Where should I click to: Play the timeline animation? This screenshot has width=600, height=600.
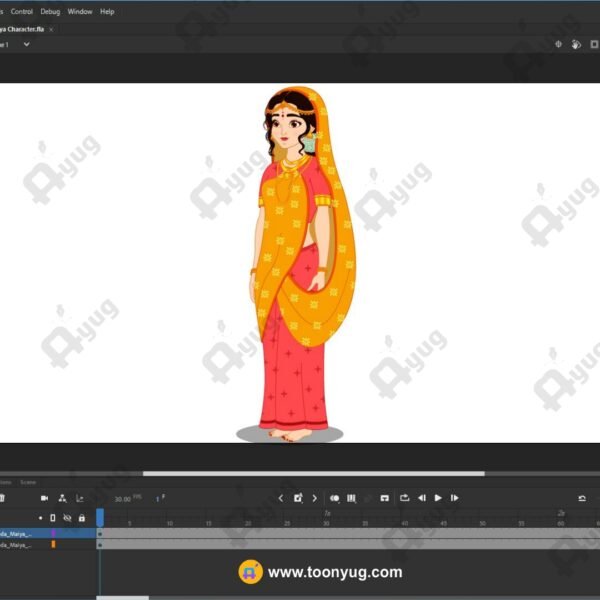(x=438, y=498)
